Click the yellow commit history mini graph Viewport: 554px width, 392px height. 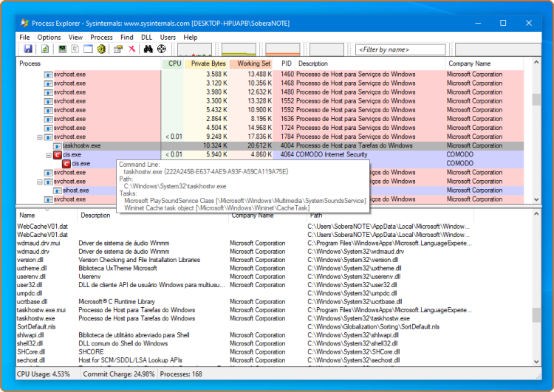click(x=239, y=49)
